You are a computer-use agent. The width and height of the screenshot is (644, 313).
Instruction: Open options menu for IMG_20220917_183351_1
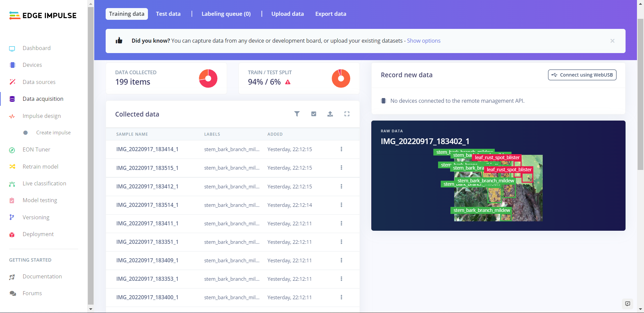pyautogui.click(x=341, y=242)
